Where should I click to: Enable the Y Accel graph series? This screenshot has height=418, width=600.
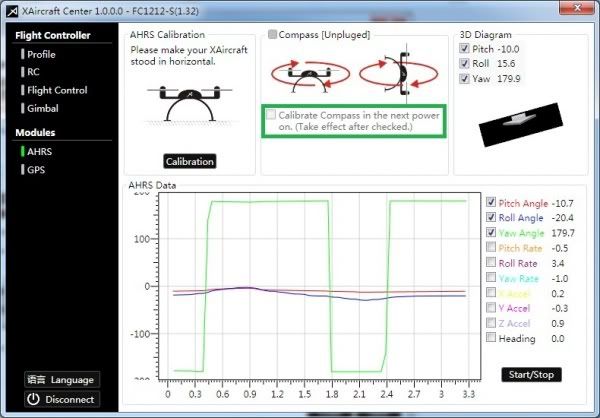coord(491,307)
